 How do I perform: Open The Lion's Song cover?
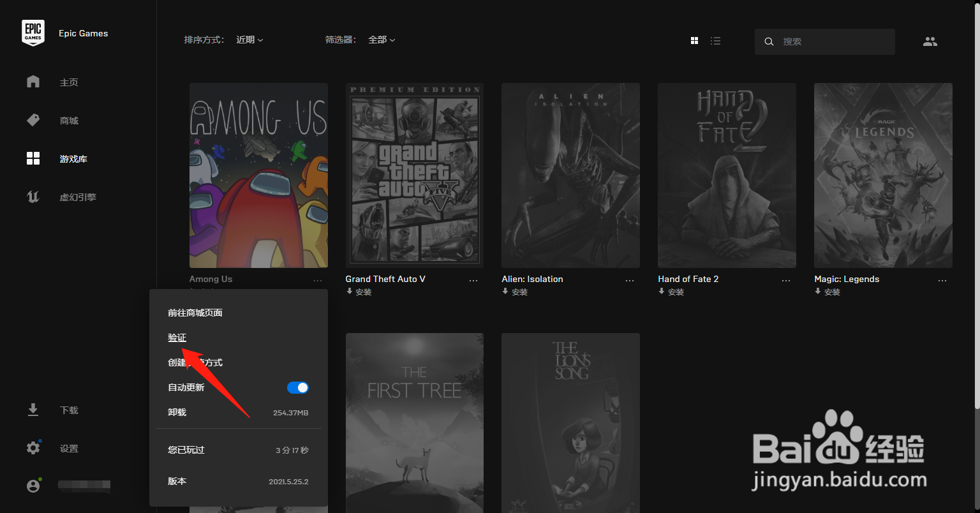click(x=570, y=423)
